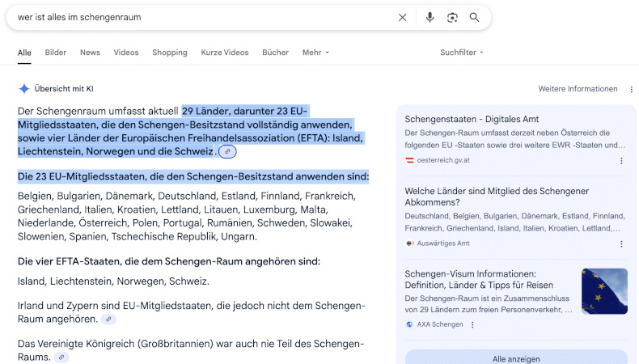Screen dimensions: 639x364
Task: Start voice search with the microphone icon
Action: (430, 17)
